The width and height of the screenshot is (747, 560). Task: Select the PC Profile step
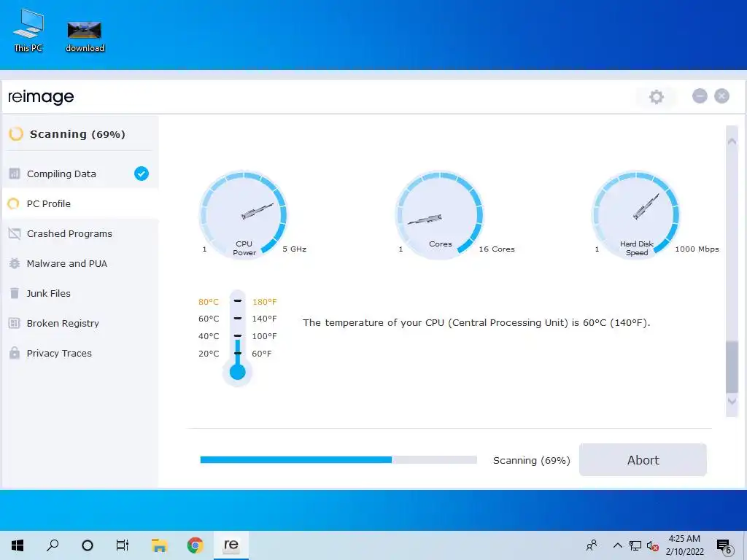tap(80, 204)
